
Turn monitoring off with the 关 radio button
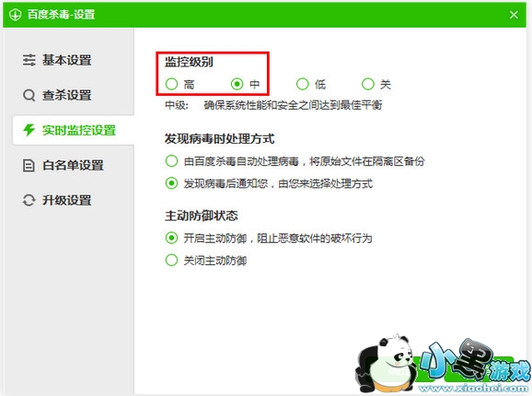tap(368, 84)
